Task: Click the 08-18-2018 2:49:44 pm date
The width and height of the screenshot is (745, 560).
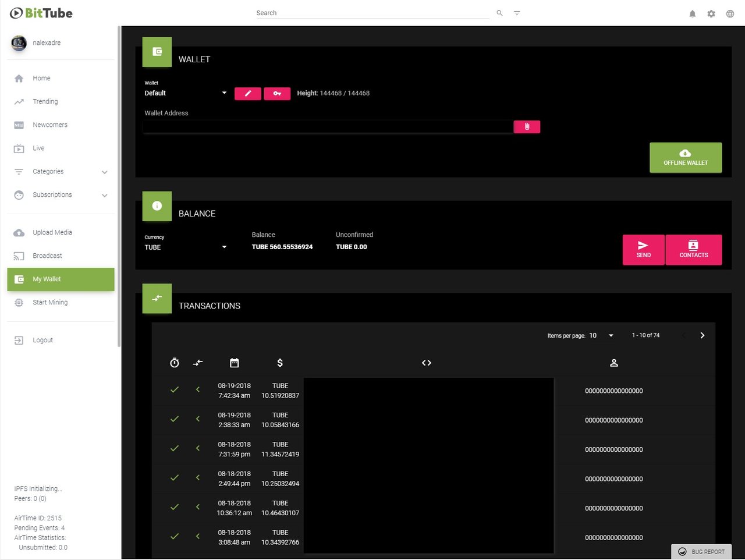Action: (234, 479)
